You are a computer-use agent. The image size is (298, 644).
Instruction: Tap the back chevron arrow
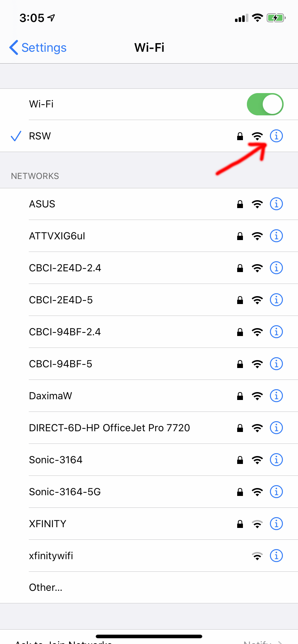(x=14, y=47)
